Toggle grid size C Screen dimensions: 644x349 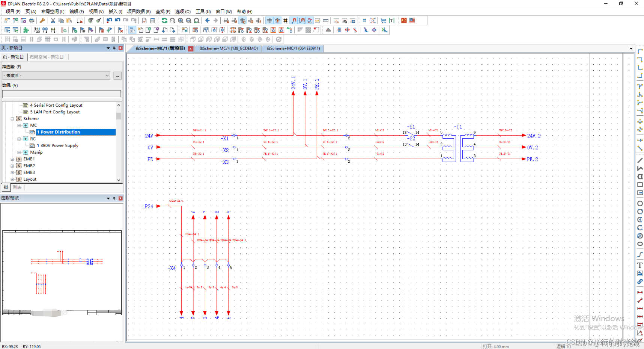[x=242, y=21]
